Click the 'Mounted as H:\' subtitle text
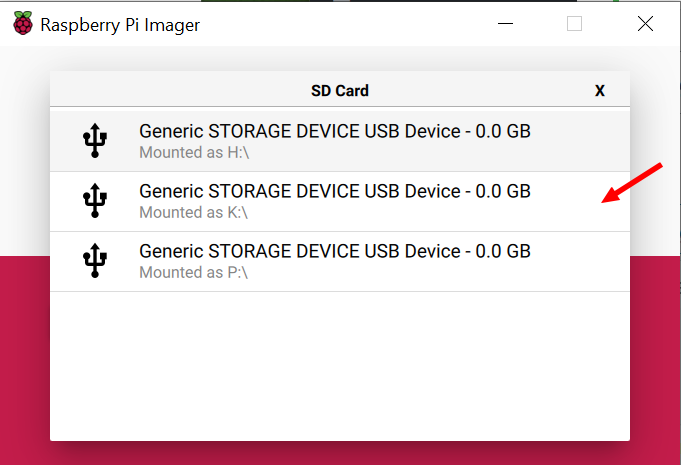Image resolution: width=681 pixels, height=465 pixels. pos(194,152)
